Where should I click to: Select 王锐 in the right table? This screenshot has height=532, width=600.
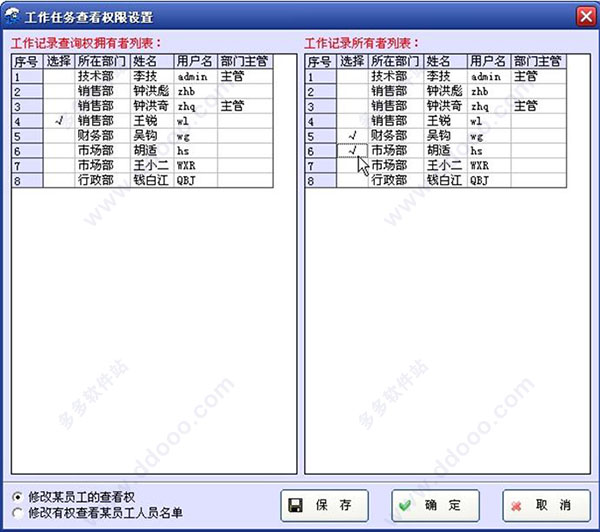click(445, 121)
